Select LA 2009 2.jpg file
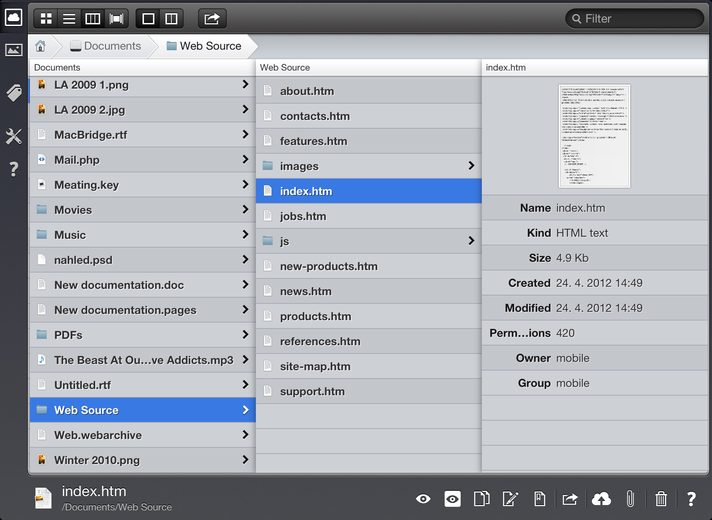This screenshot has width=712, height=520. (142, 109)
